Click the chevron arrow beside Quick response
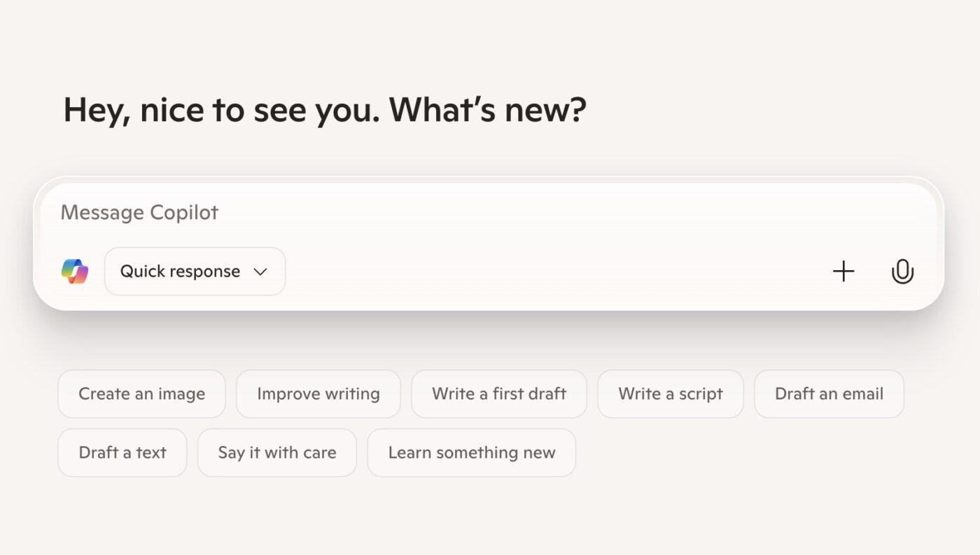This screenshot has width=980, height=555. [260, 272]
